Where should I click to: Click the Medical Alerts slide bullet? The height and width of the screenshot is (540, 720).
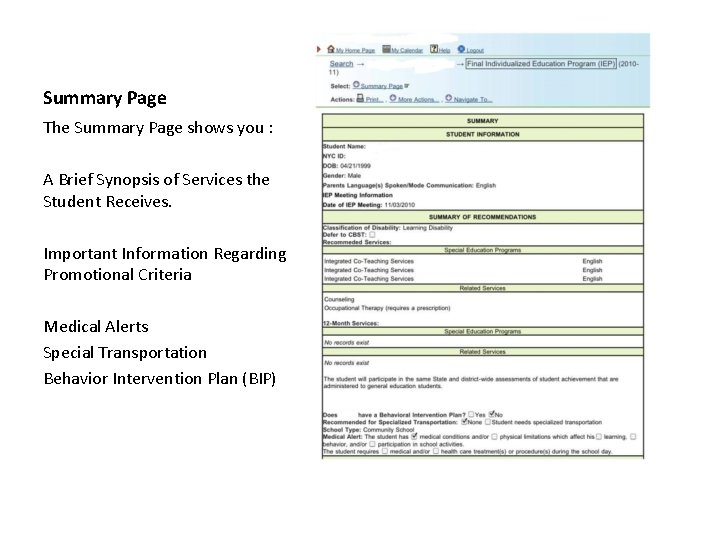click(x=96, y=326)
